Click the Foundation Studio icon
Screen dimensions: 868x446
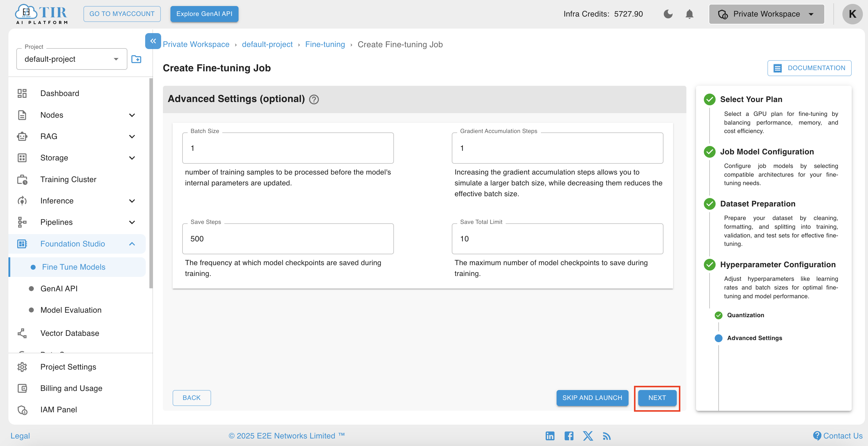pos(22,244)
